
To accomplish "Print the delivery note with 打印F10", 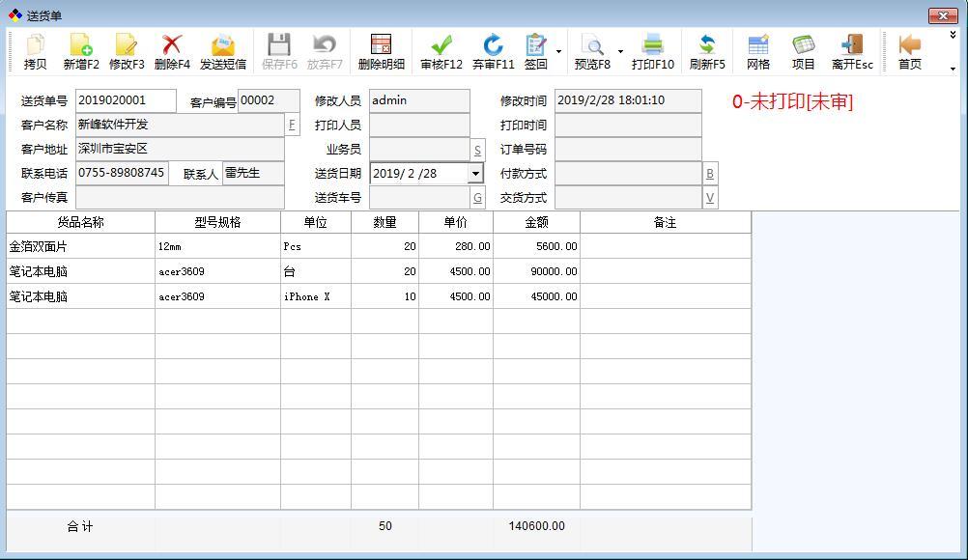I will pyautogui.click(x=652, y=52).
